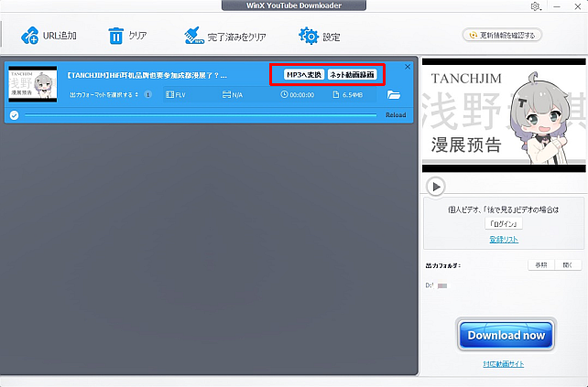Click the download progress bar
Screen dimensions: 588x387
[x=201, y=115]
